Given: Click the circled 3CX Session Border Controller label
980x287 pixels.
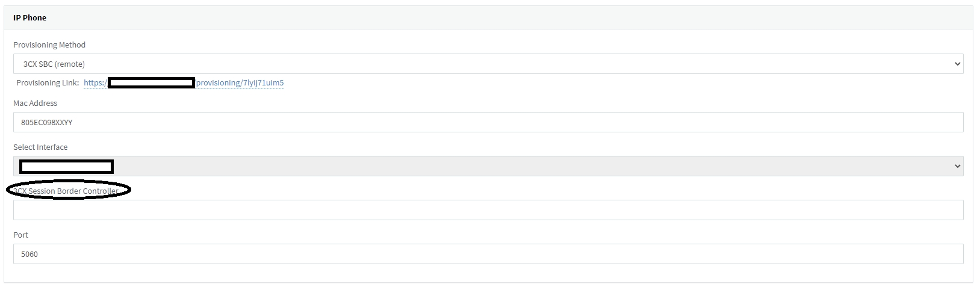Looking at the screenshot, I should click(x=68, y=191).
